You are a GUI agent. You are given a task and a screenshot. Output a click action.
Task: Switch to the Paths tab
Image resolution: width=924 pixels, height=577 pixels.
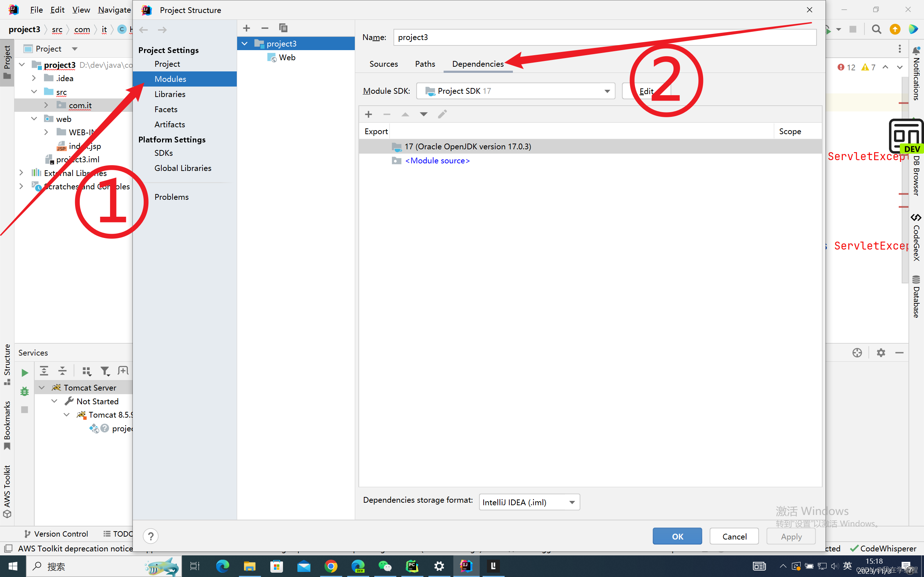click(425, 64)
